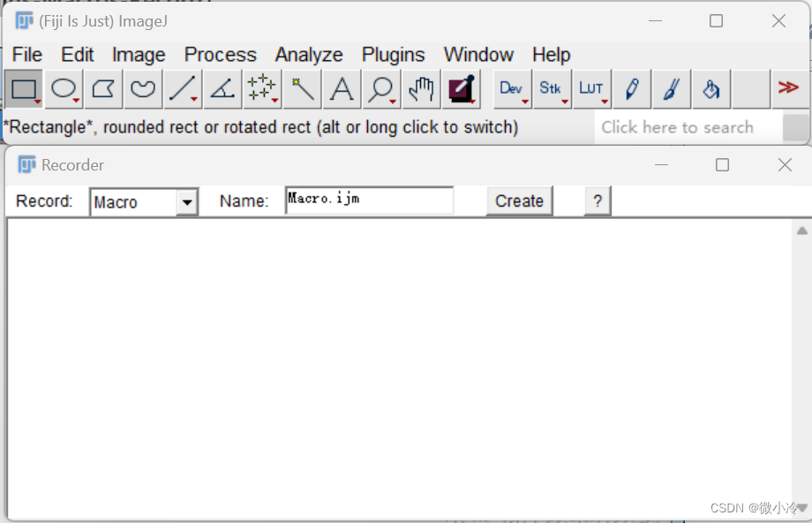Click the question mark help button
The width and height of the screenshot is (812, 523).
[x=598, y=201]
